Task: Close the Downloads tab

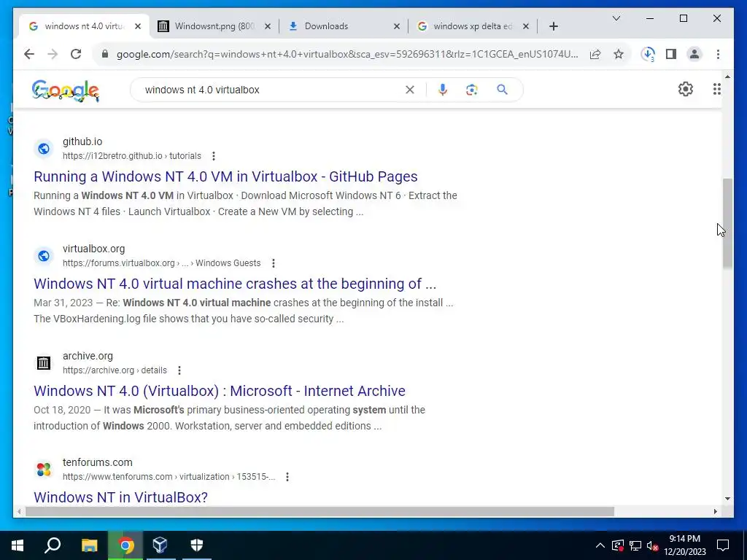Action: click(396, 26)
